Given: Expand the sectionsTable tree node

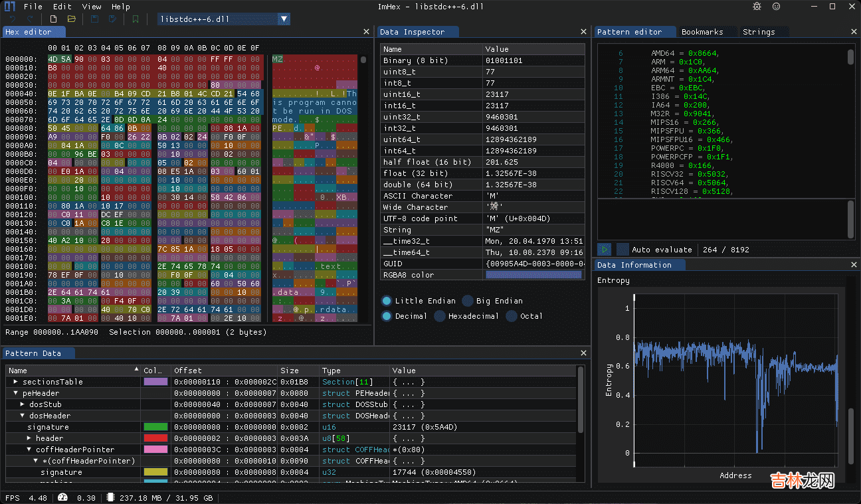Looking at the screenshot, I should point(16,382).
